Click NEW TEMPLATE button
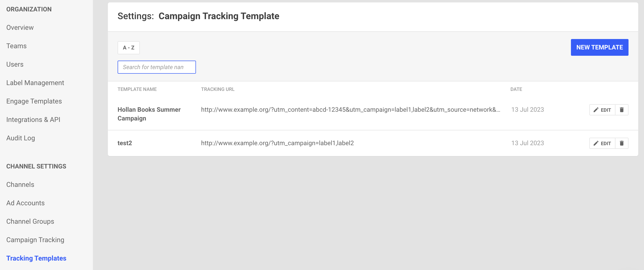 pyautogui.click(x=600, y=47)
